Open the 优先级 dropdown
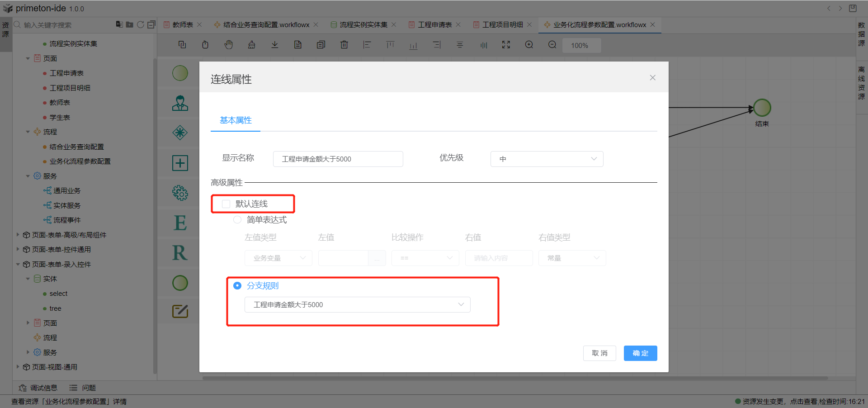 pos(547,159)
